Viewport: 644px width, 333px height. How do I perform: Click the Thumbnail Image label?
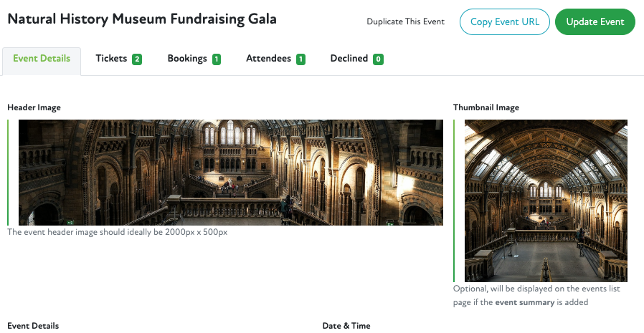click(x=486, y=107)
